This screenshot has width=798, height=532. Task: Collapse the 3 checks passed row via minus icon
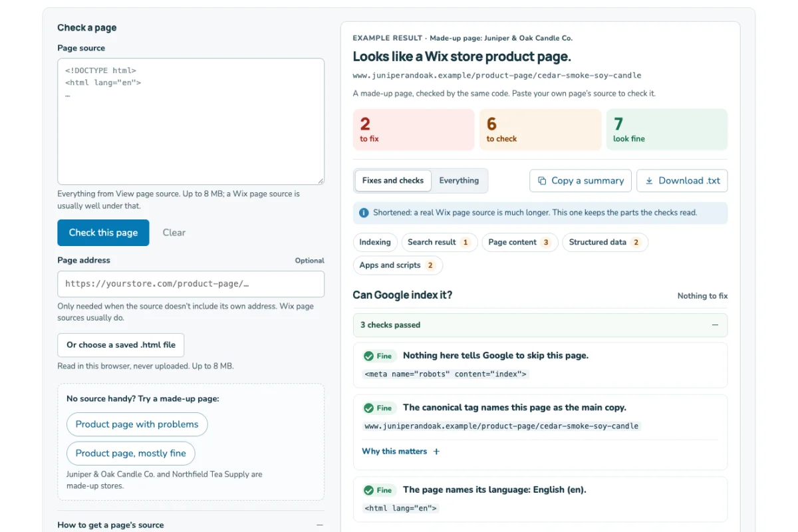(x=715, y=325)
